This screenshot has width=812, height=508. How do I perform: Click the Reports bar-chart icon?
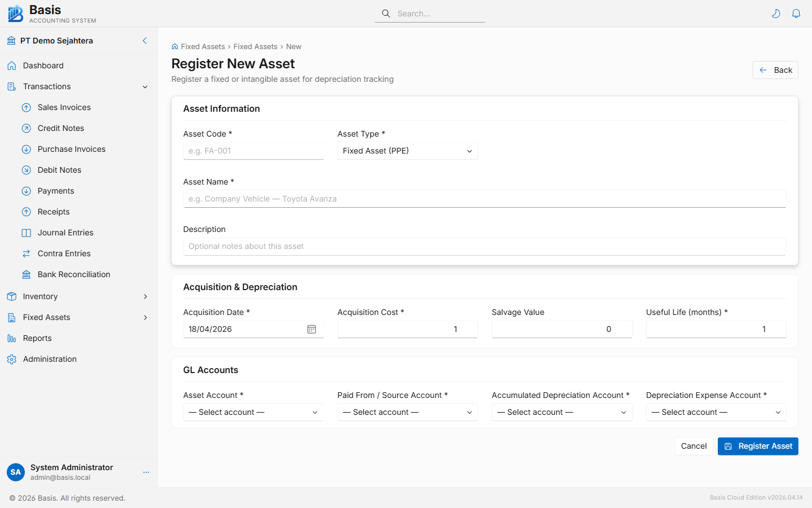tap(12, 338)
